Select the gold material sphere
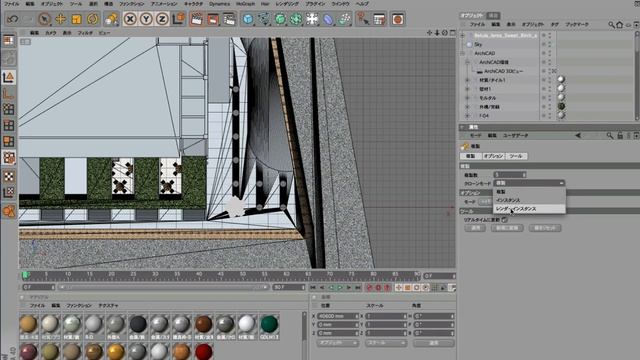This screenshot has height=360, width=640. [x=116, y=351]
